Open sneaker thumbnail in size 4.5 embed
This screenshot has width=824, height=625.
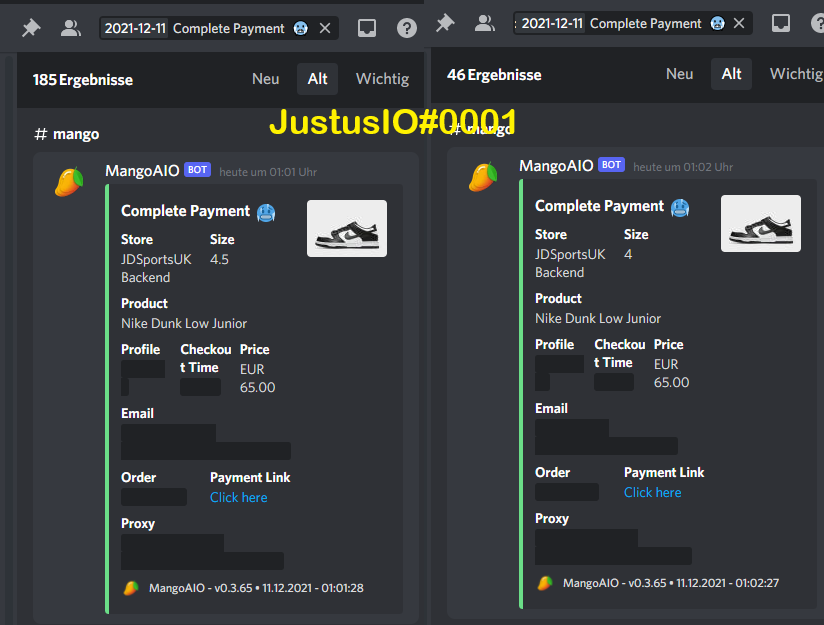pyautogui.click(x=347, y=228)
